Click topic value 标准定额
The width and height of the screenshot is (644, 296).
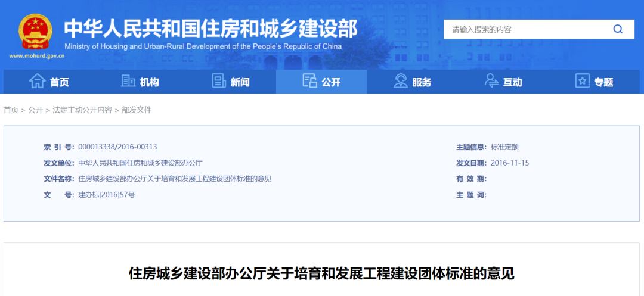tap(505, 147)
